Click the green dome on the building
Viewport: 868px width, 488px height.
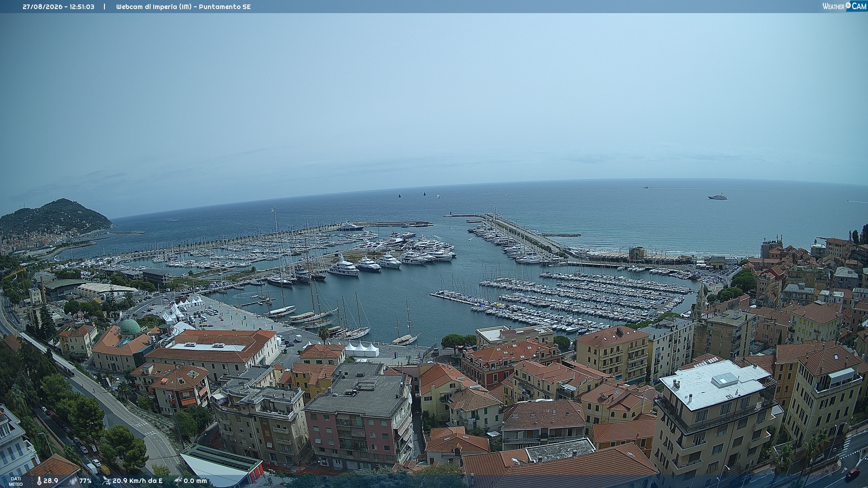130,328
